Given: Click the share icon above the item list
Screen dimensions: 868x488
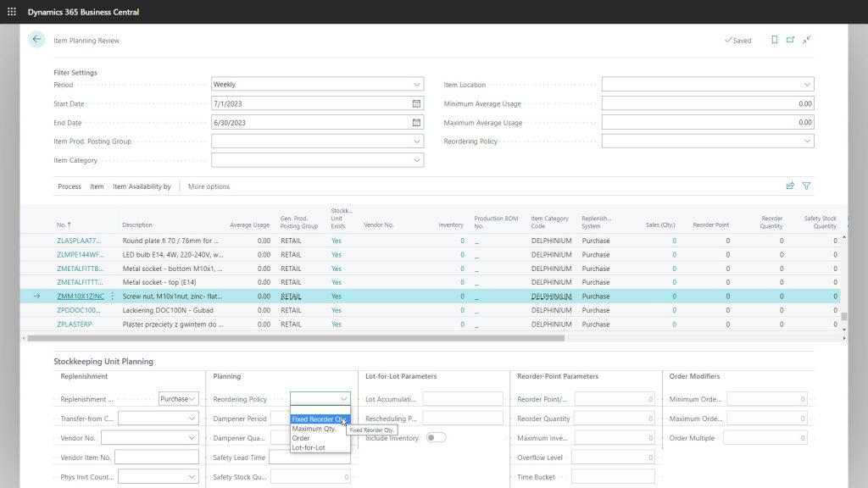Looking at the screenshot, I should click(790, 186).
